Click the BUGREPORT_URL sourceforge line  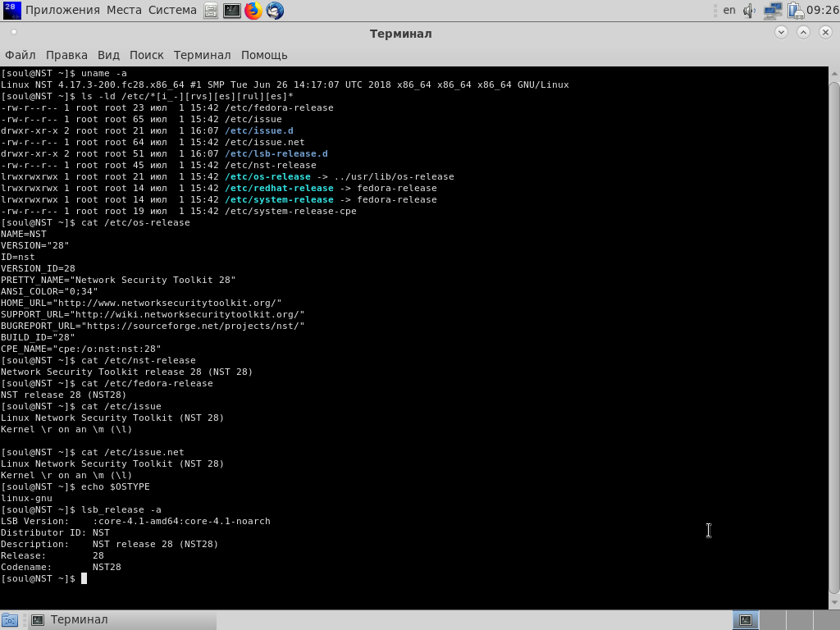pyautogui.click(x=153, y=326)
